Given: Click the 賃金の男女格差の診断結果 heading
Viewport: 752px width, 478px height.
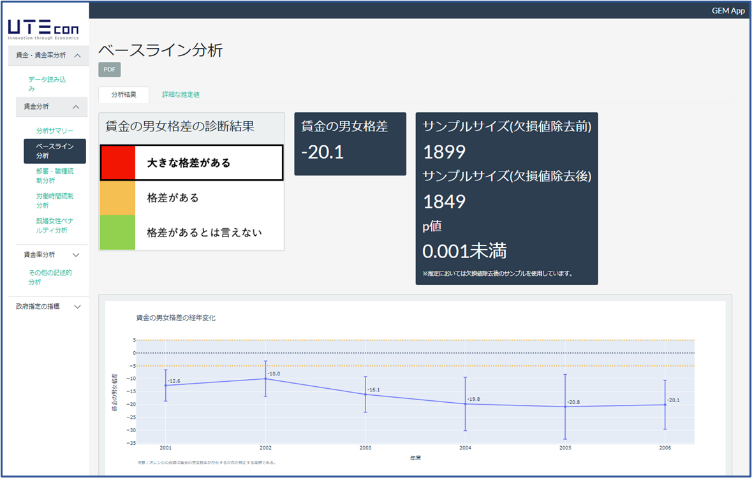Looking at the screenshot, I should pyautogui.click(x=180, y=127).
